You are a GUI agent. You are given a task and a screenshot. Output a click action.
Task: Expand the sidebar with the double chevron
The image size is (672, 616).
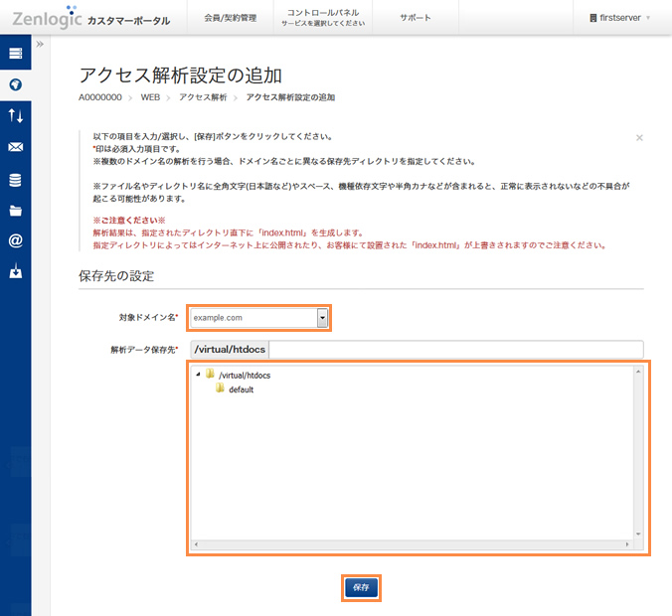[40, 45]
